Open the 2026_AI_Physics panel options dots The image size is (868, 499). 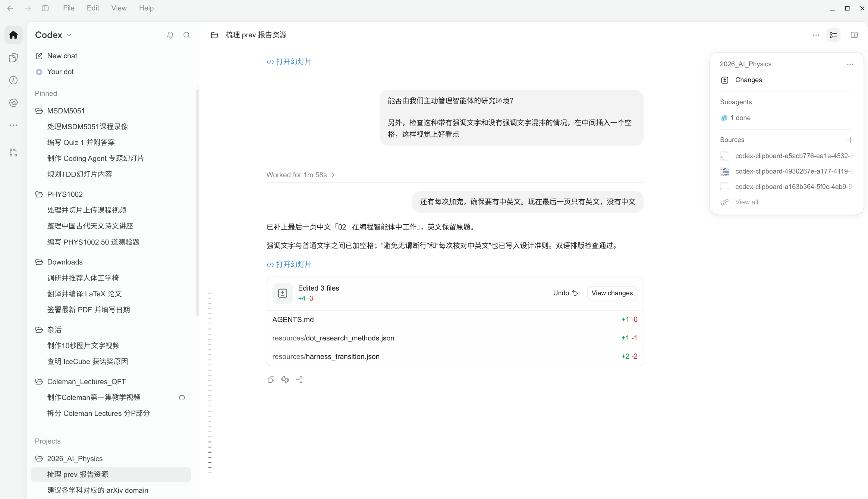[850, 64]
